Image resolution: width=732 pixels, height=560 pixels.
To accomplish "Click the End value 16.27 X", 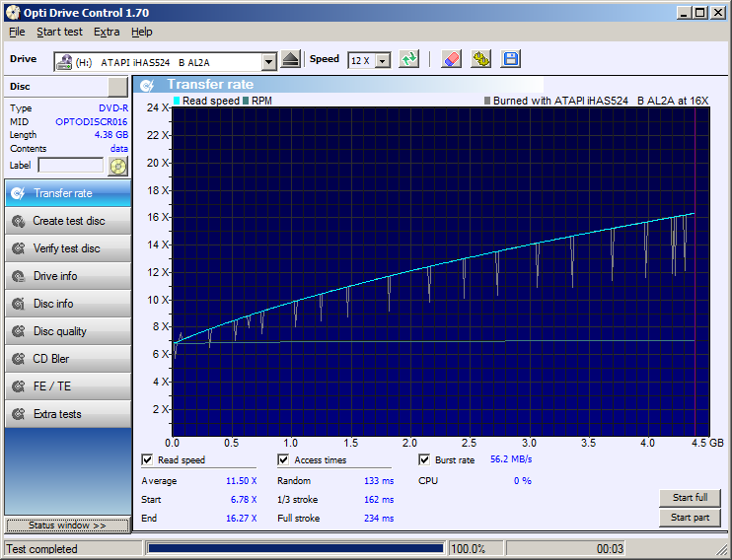I will click(x=242, y=518).
